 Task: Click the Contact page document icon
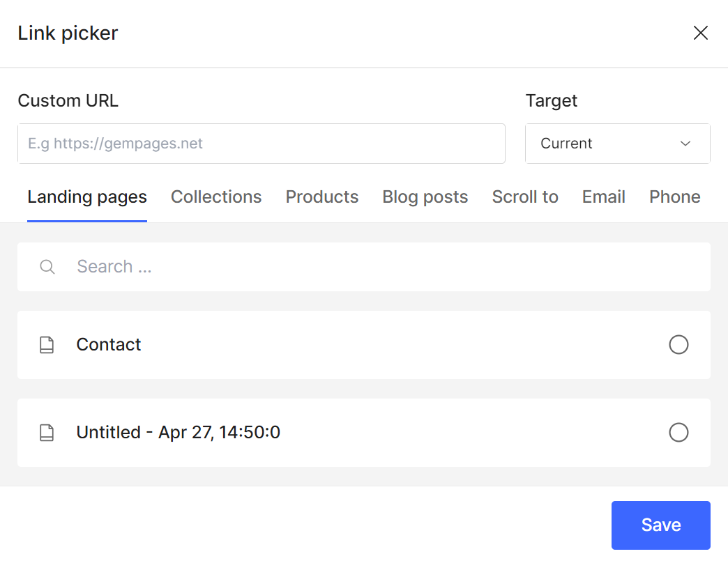point(47,345)
